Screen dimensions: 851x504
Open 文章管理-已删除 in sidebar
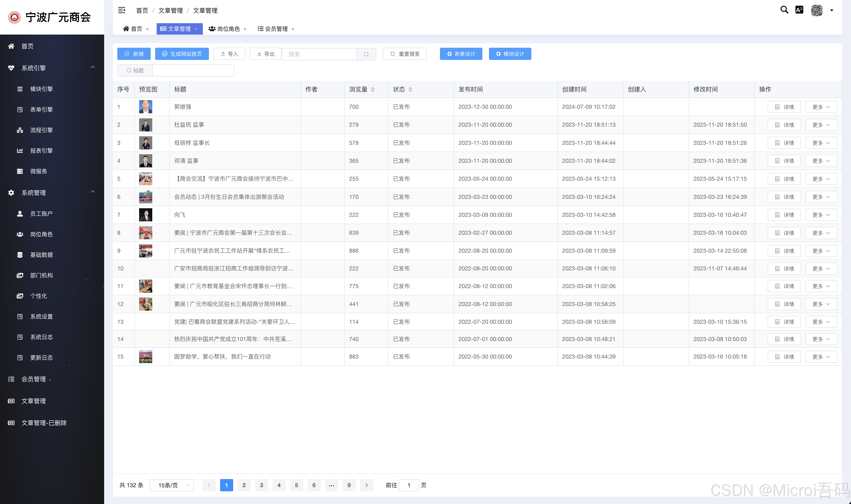coord(44,423)
